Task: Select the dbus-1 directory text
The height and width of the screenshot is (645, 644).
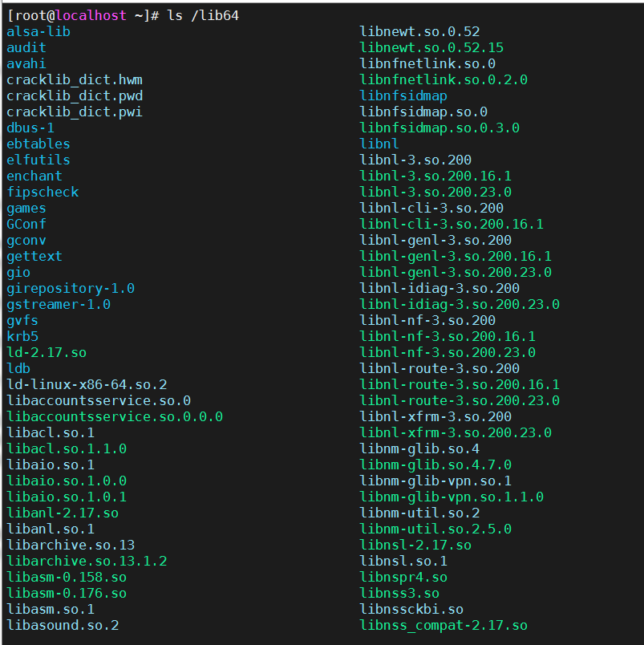Action: click(30, 128)
